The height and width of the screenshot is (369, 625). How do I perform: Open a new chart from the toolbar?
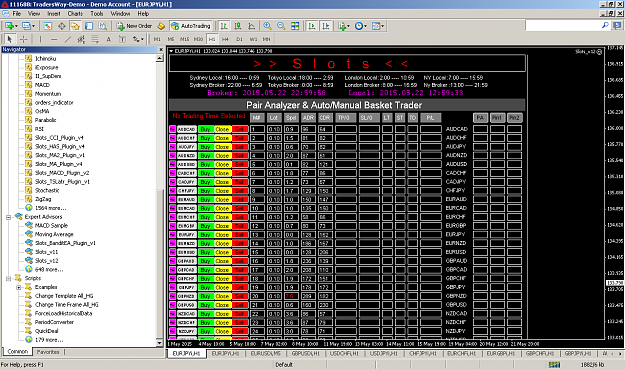point(9,26)
